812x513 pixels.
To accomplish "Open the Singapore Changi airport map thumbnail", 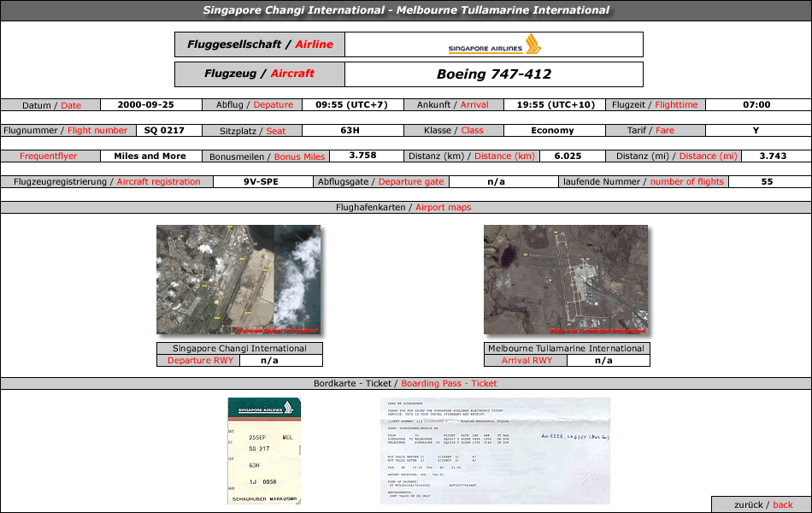I will point(238,280).
